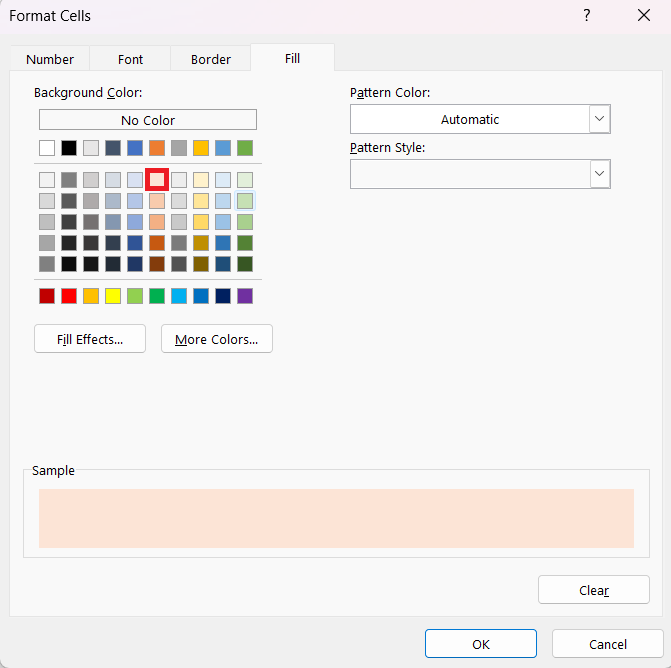Screen dimensions: 671x668
Task: Open the Border tab
Action: tap(211, 59)
